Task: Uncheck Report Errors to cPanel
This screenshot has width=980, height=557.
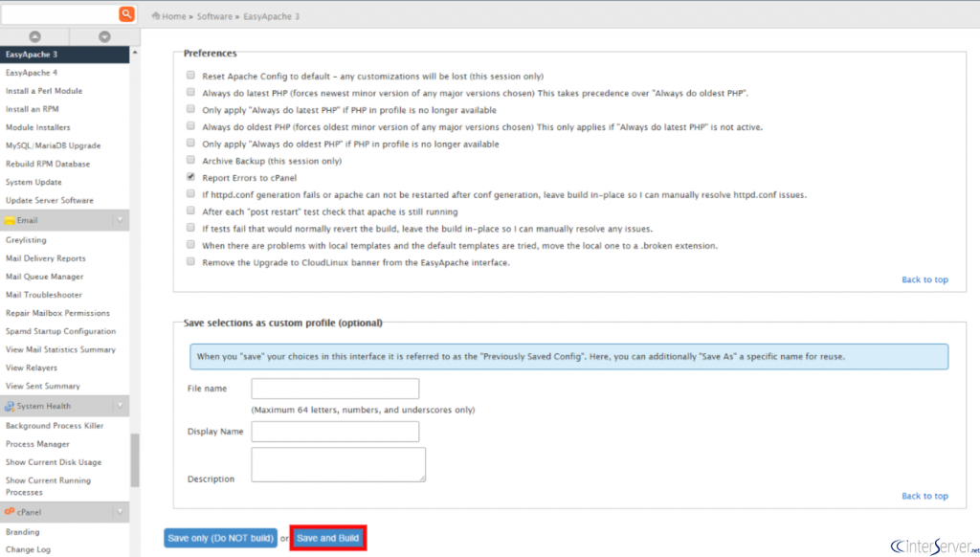Action: point(190,177)
